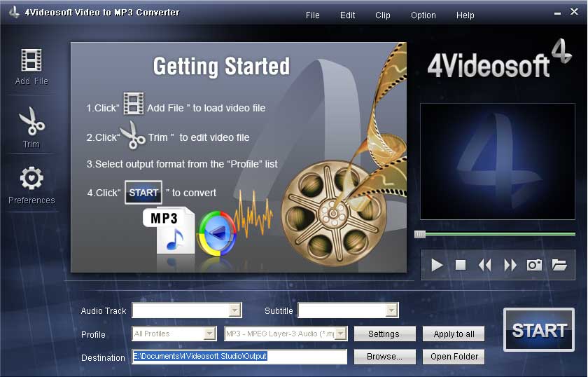The image size is (588, 377).
Task: Open Preferences gear icon in sidebar
Action: click(31, 179)
